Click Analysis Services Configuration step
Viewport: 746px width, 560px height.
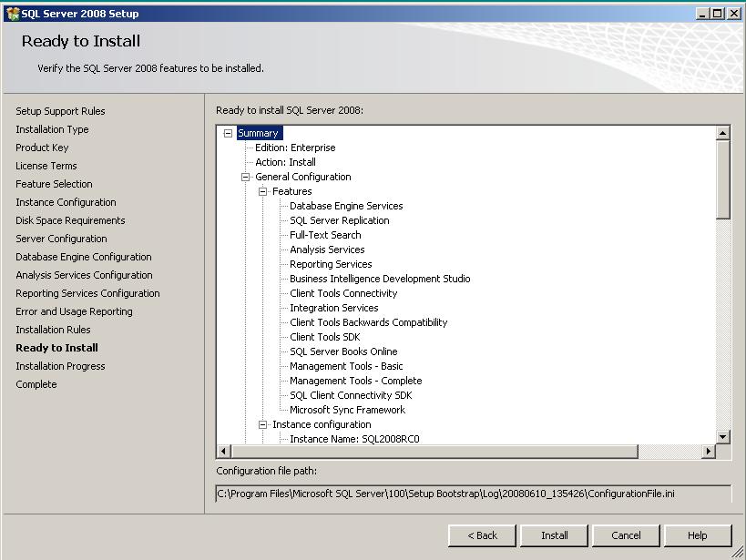point(84,276)
